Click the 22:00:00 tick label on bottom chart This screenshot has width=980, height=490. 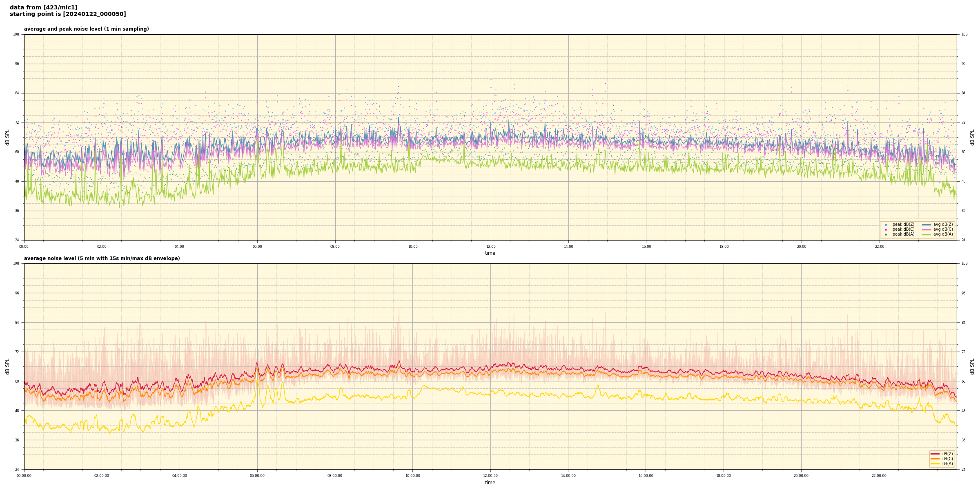[x=879, y=476]
